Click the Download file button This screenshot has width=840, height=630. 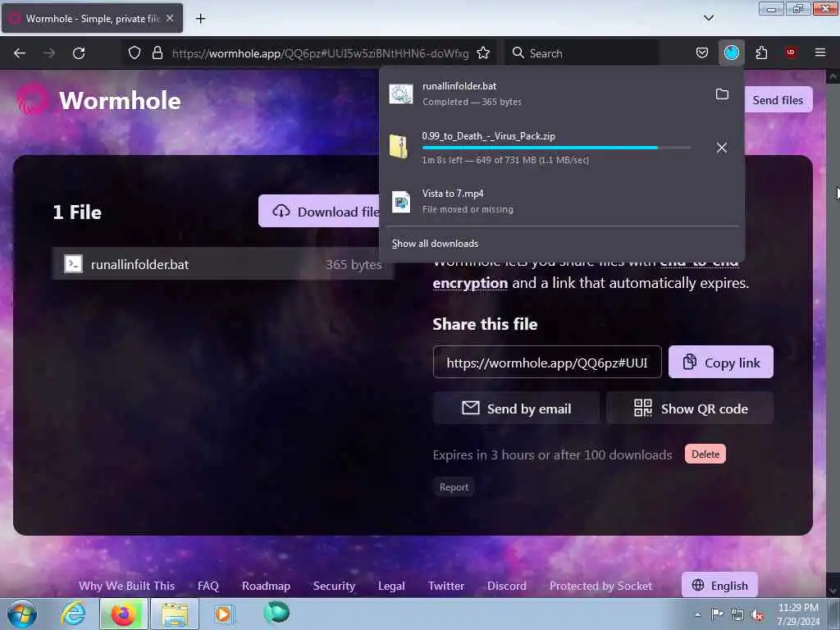pos(319,212)
